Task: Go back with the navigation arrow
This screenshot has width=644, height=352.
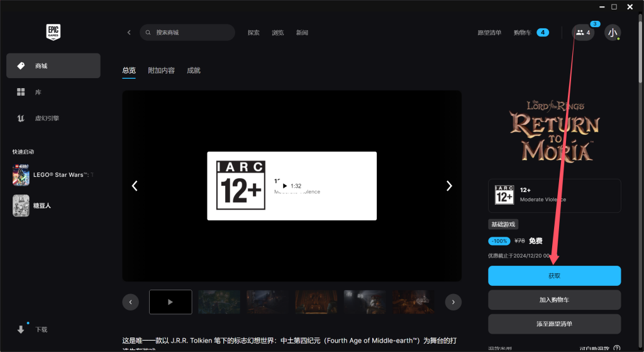Action: coord(129,33)
